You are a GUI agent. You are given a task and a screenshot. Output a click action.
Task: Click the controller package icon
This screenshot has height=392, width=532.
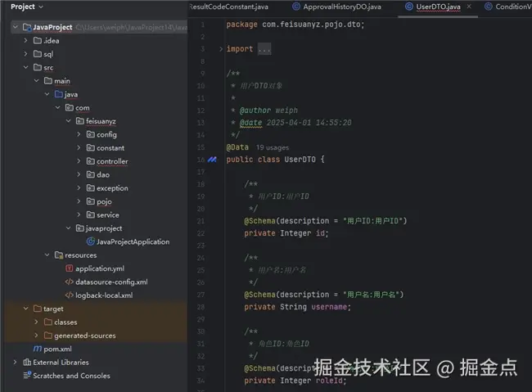(91, 161)
